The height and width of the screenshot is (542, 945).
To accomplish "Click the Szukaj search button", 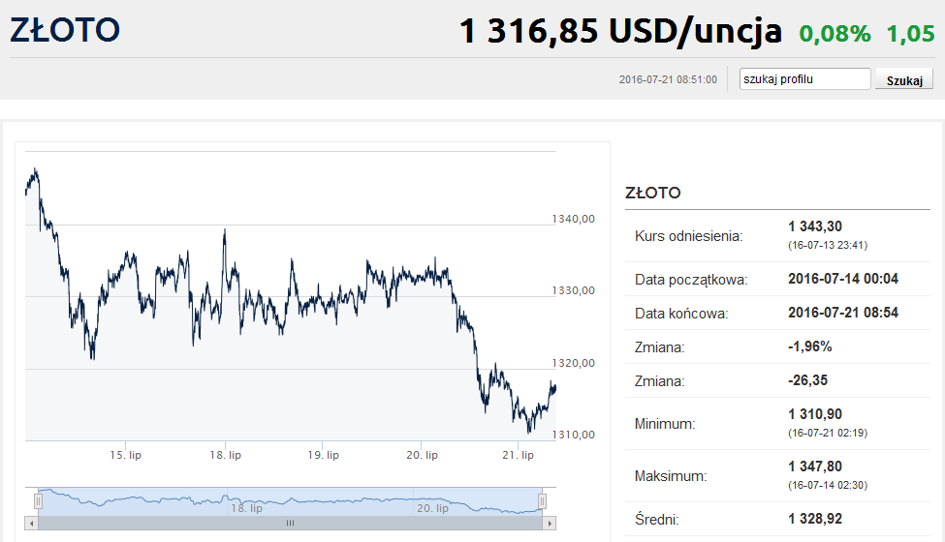I will (x=904, y=80).
